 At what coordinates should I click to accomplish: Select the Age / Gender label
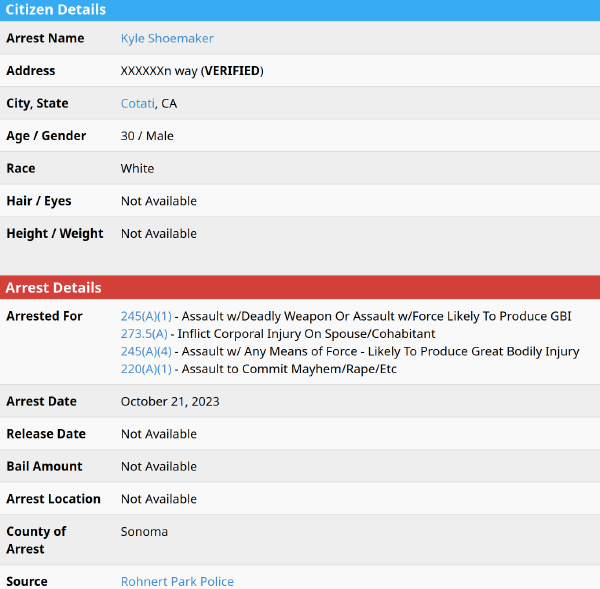[x=46, y=136]
